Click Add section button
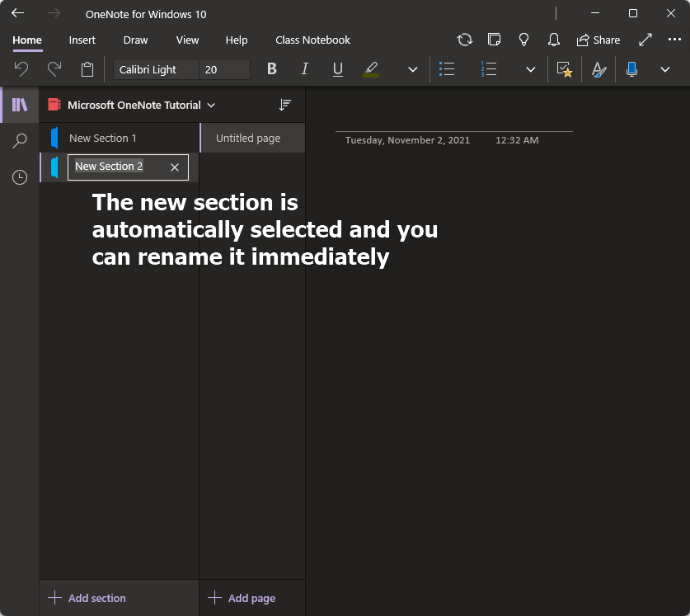 [87, 598]
